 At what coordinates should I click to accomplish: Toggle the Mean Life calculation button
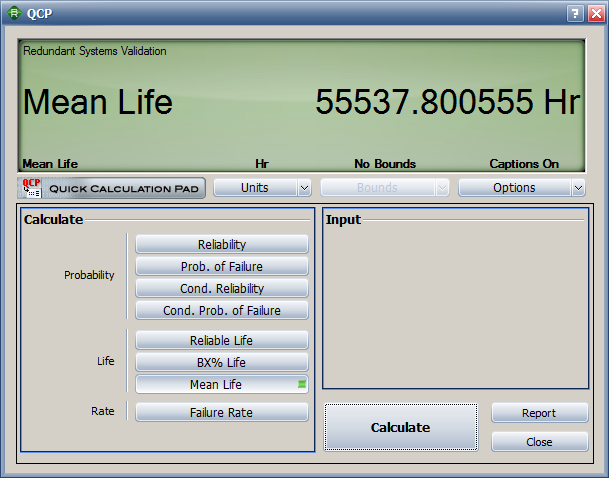[222, 384]
